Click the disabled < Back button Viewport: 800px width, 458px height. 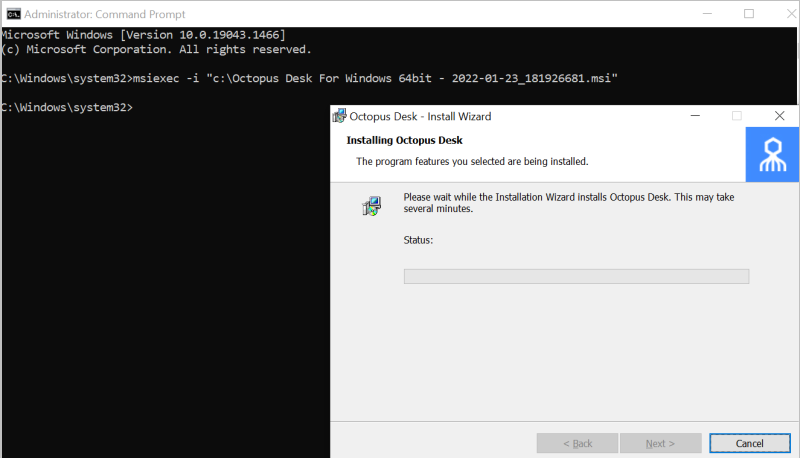577,443
